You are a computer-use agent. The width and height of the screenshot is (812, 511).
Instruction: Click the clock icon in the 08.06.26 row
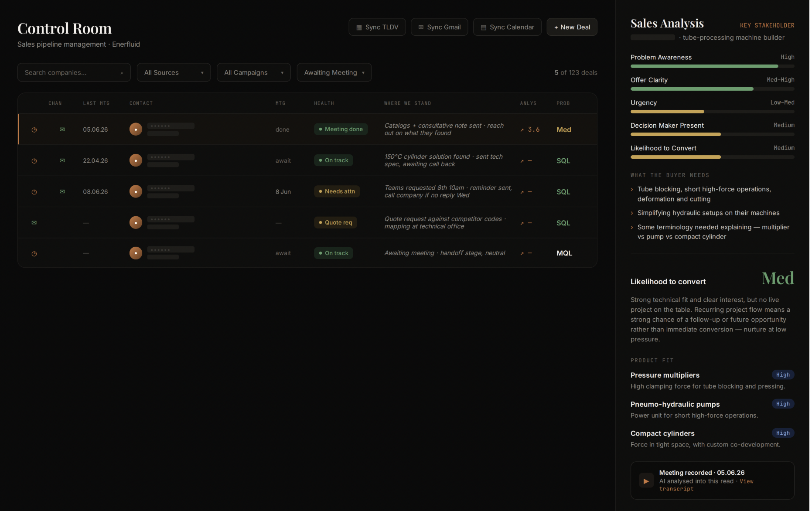(x=34, y=192)
